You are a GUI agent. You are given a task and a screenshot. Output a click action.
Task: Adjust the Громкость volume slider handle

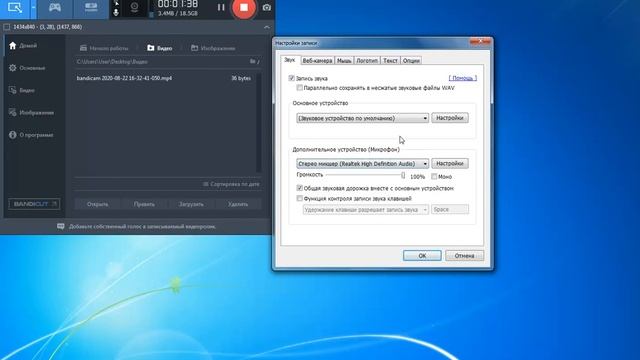[x=403, y=176]
